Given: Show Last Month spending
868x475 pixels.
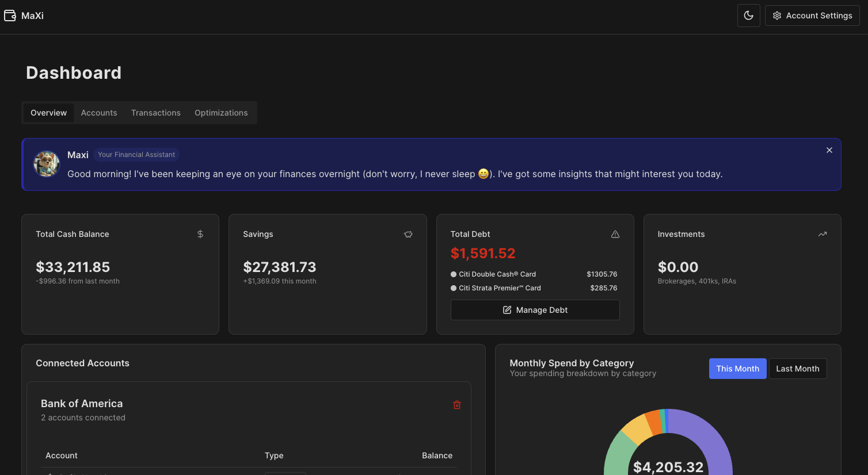Looking at the screenshot, I should (798, 369).
